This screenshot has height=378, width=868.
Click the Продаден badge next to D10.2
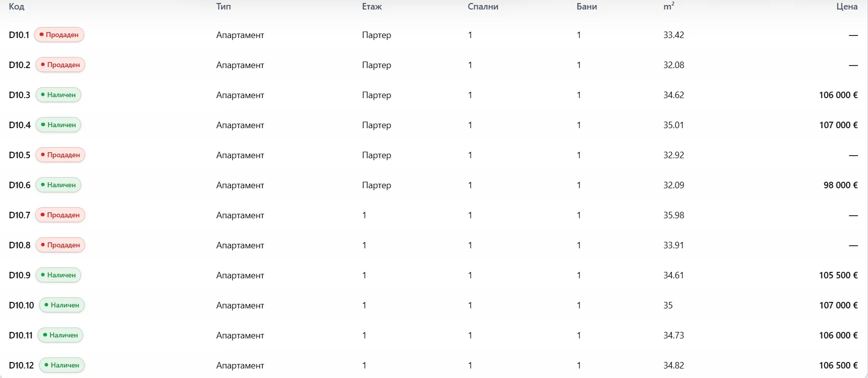tap(60, 65)
